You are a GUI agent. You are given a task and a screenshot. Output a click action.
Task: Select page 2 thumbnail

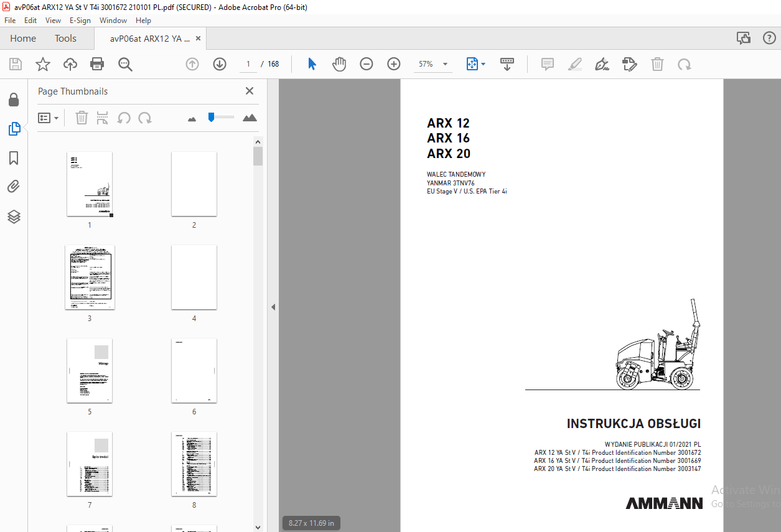[x=194, y=184]
